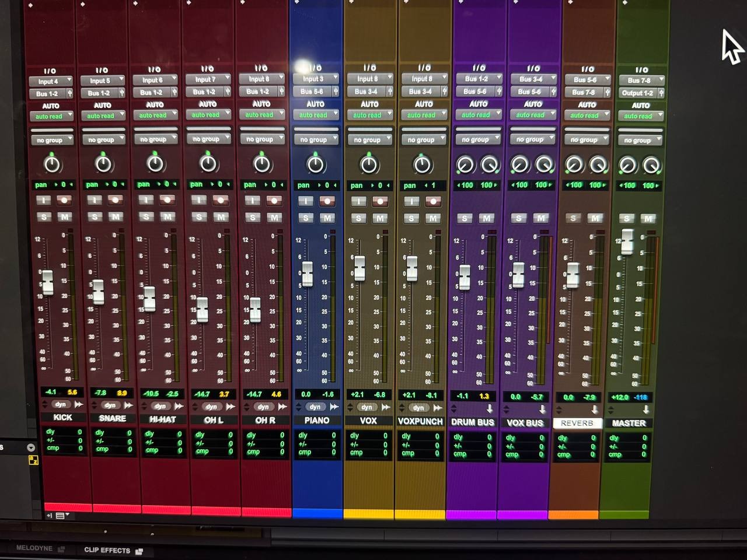Open auto read dropdown on PIANO track
Screen dimensions: 747x560
pyautogui.click(x=316, y=115)
